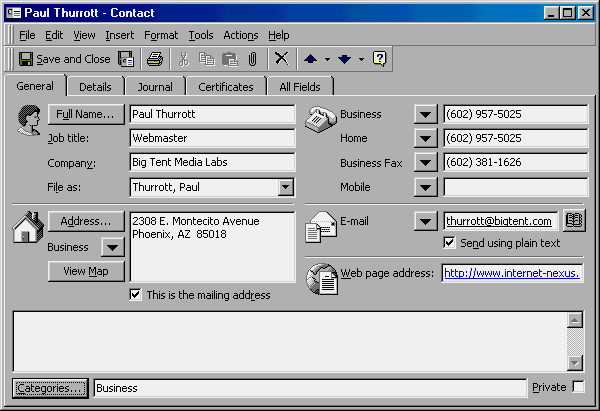Click the Categories button
Image resolution: width=600 pixels, height=411 pixels.
[x=50, y=388]
